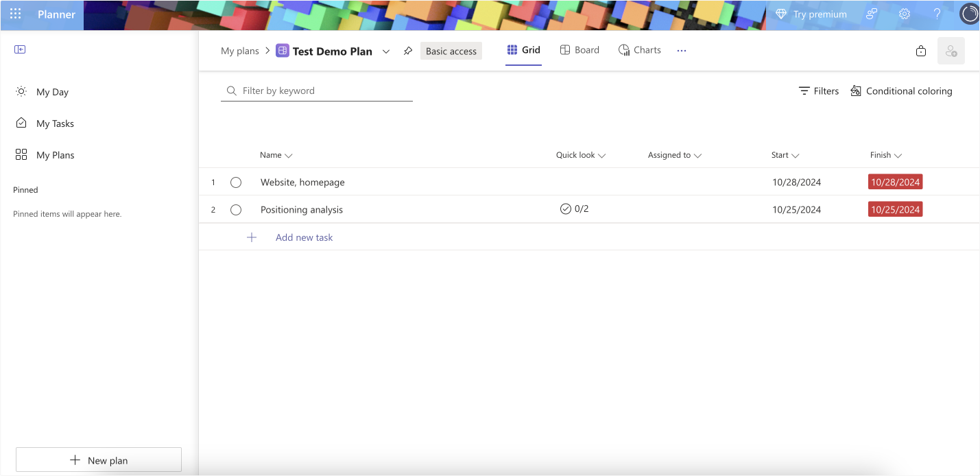Collapse the left navigation pane

click(20, 49)
